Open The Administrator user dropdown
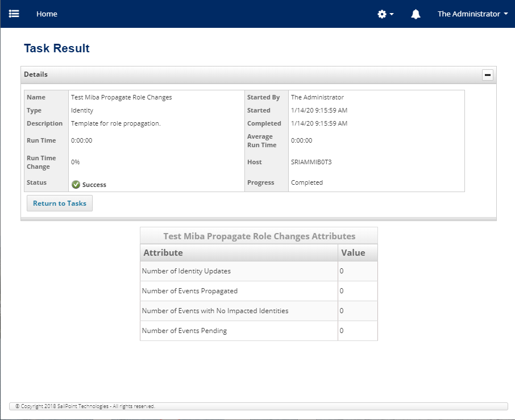Image resolution: width=515 pixels, height=420 pixels. pos(472,14)
